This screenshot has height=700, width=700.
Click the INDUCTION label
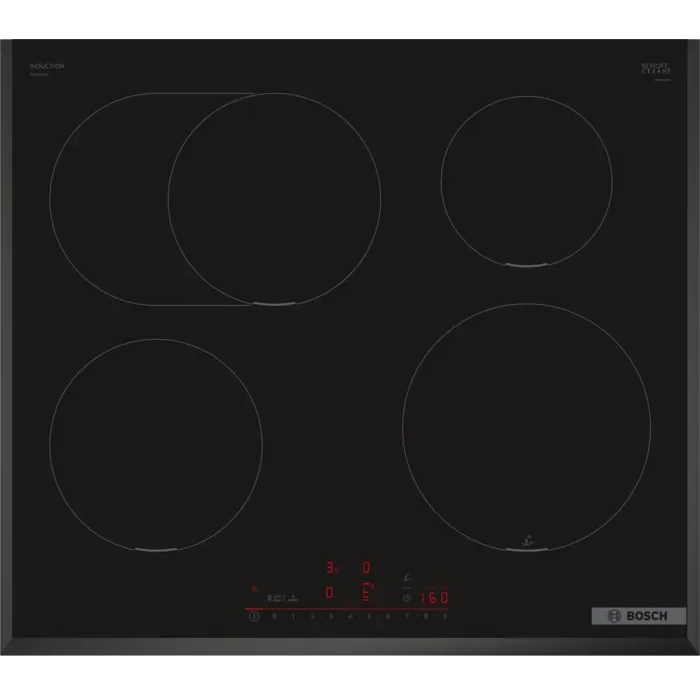pos(47,66)
